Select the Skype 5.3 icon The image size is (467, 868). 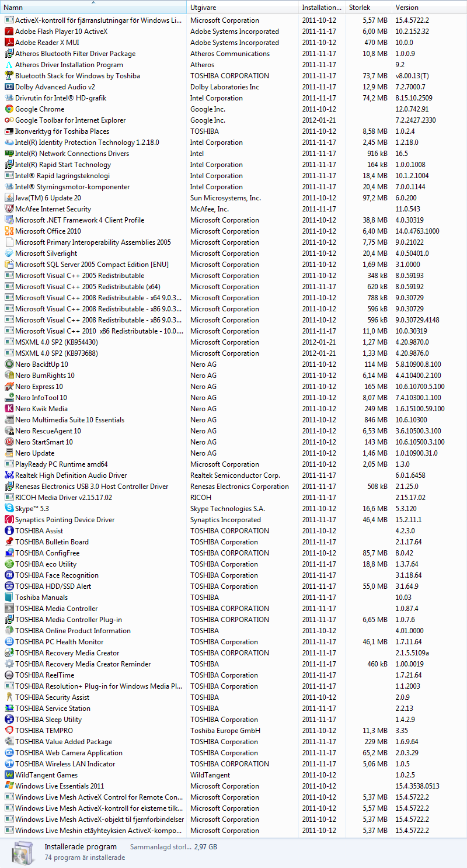tap(9, 509)
